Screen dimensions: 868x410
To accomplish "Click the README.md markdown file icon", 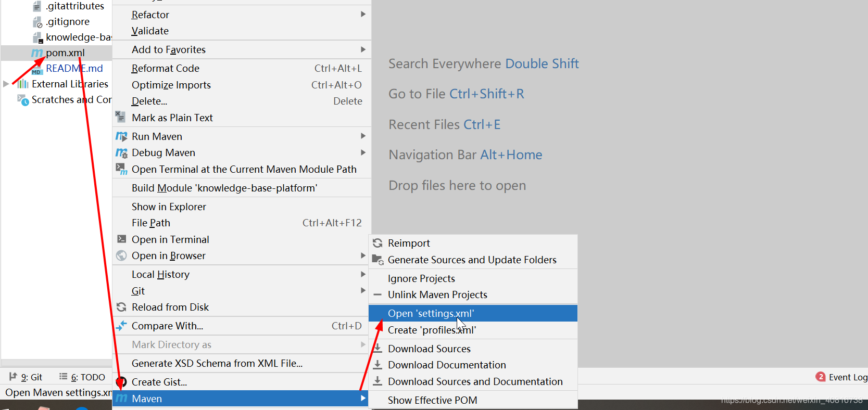I will (37, 69).
